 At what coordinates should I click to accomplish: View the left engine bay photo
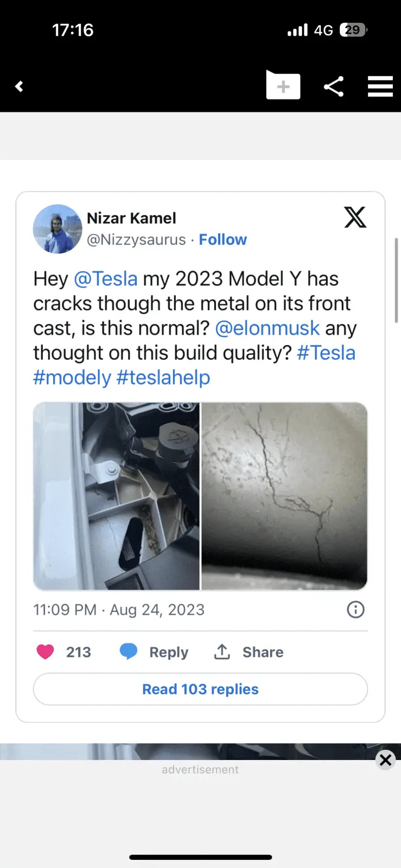[x=116, y=496]
